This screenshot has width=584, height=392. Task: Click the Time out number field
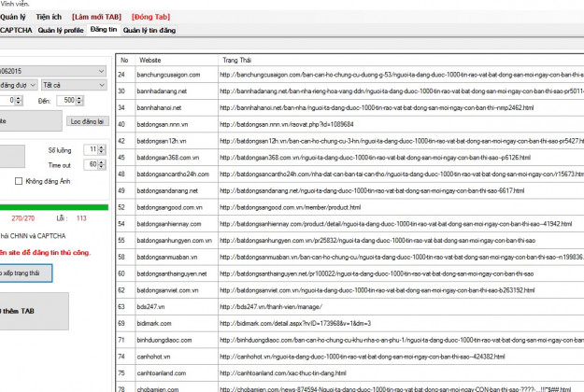pyautogui.click(x=90, y=164)
